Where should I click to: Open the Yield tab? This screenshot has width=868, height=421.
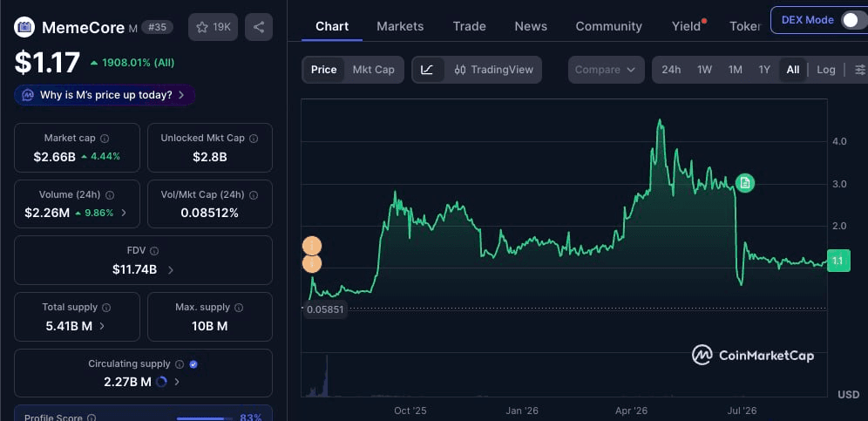(687, 26)
